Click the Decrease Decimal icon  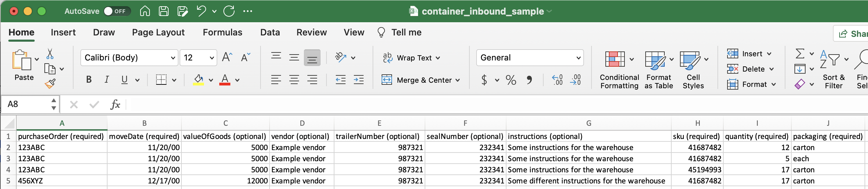576,80
